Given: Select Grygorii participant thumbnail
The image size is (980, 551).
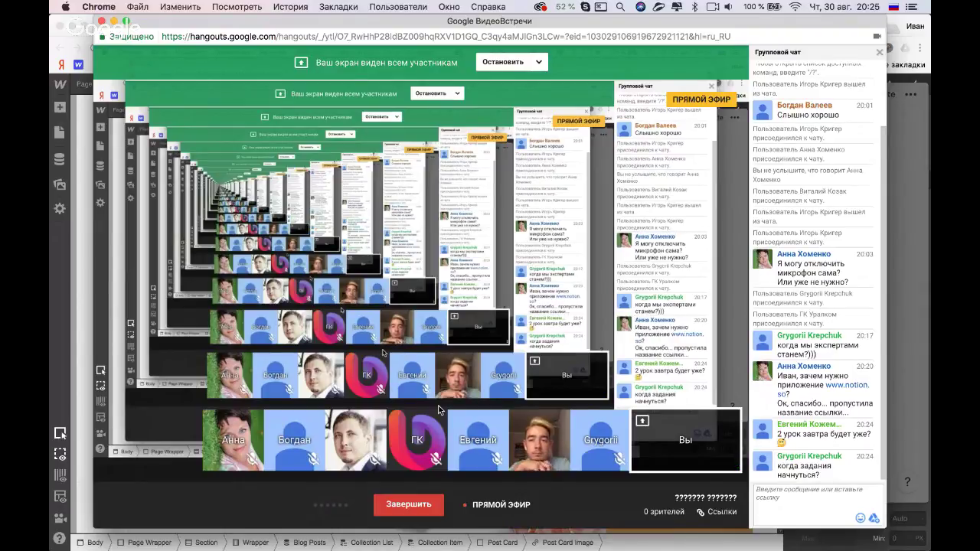Looking at the screenshot, I should tap(601, 440).
